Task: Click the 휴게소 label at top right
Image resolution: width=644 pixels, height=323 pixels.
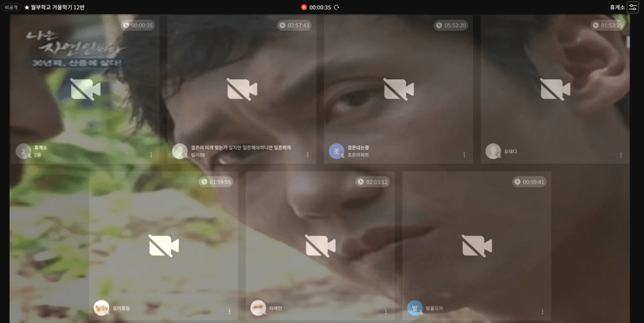Action: point(617,7)
